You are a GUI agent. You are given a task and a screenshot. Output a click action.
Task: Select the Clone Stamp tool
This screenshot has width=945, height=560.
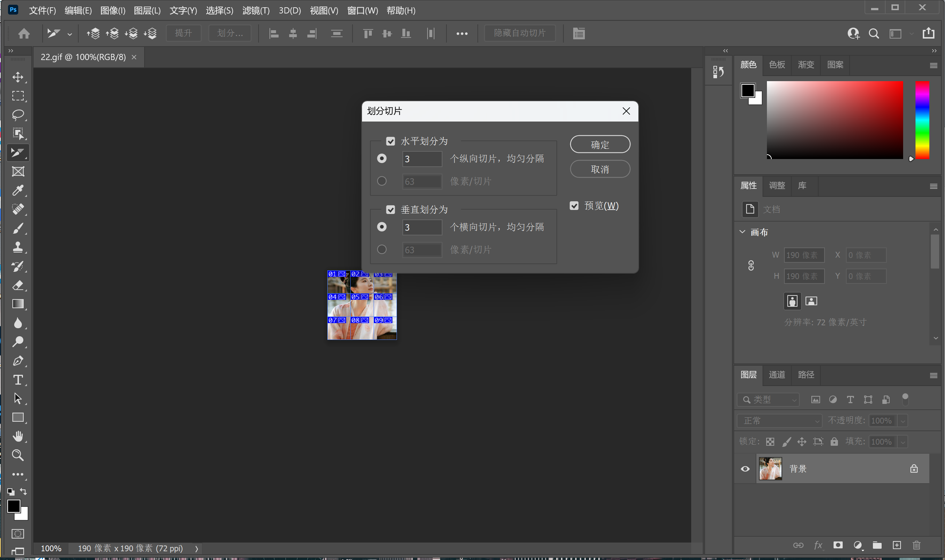(x=18, y=247)
